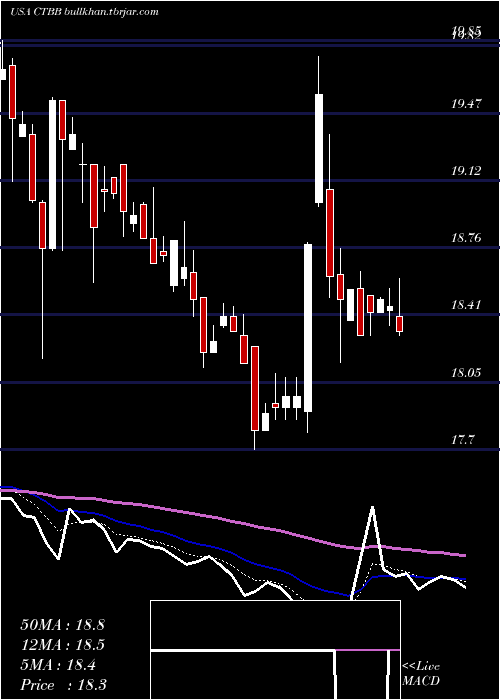500x700 pixels.
Task: Click the Live MACD label
Action: (421, 673)
